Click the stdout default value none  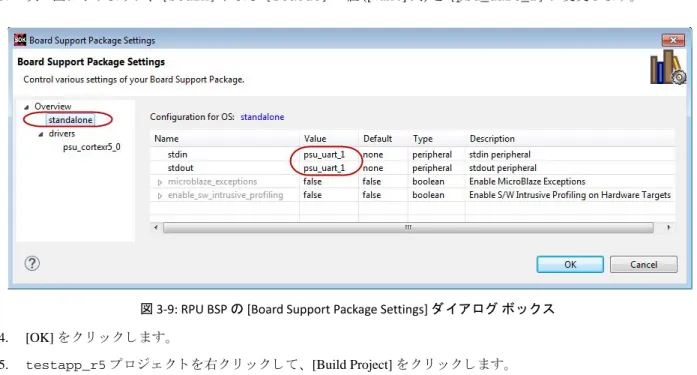[x=373, y=168]
